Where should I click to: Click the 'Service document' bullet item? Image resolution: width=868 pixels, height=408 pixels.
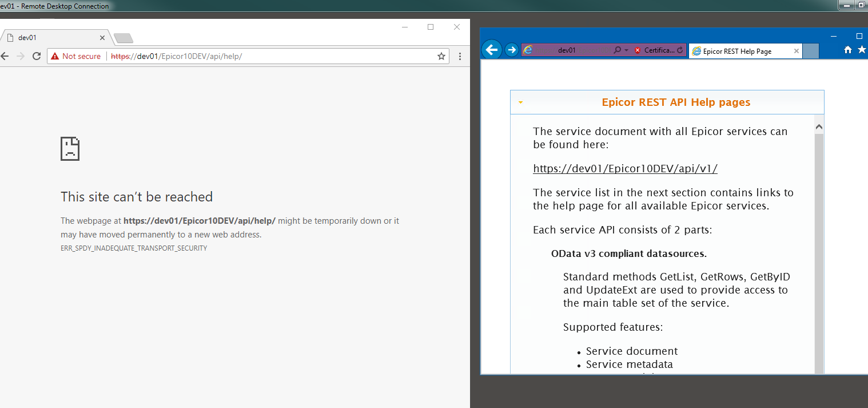coord(632,351)
